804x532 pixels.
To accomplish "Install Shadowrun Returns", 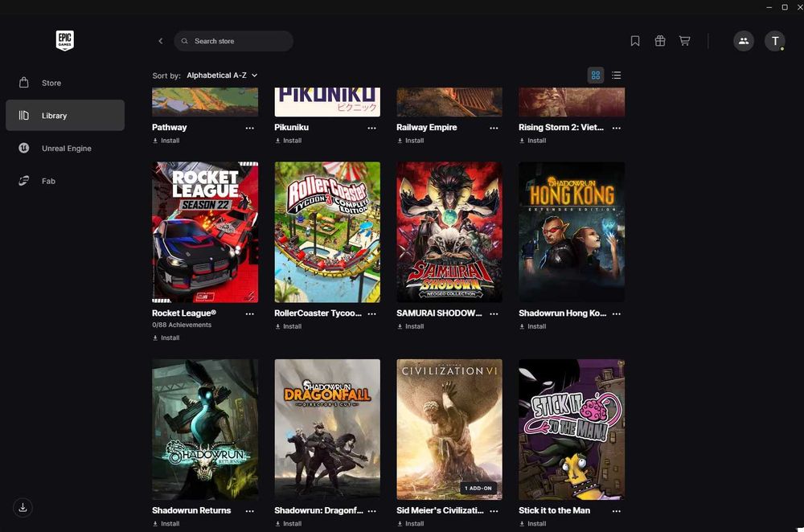I will coord(166,524).
